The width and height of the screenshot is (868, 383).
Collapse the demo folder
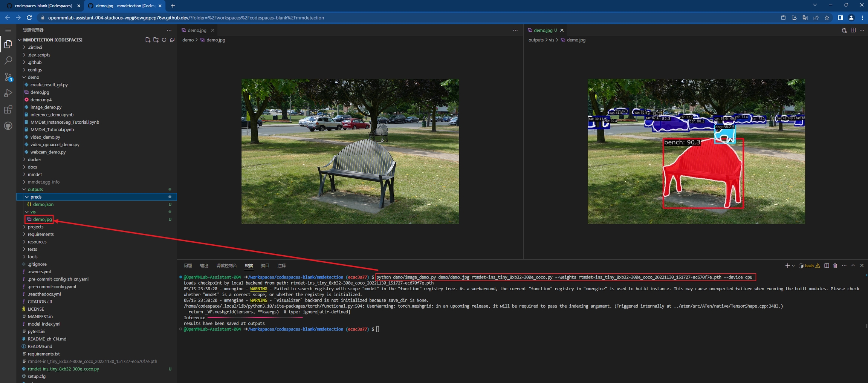33,77
